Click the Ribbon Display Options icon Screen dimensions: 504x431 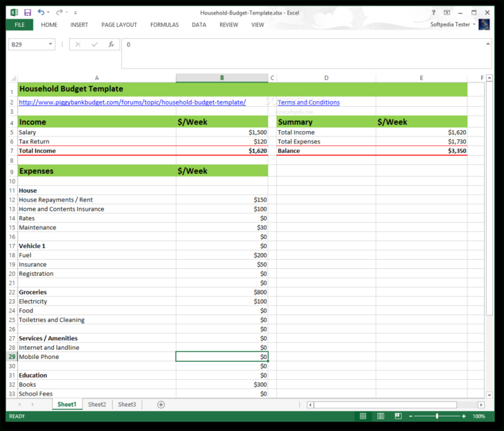click(447, 12)
